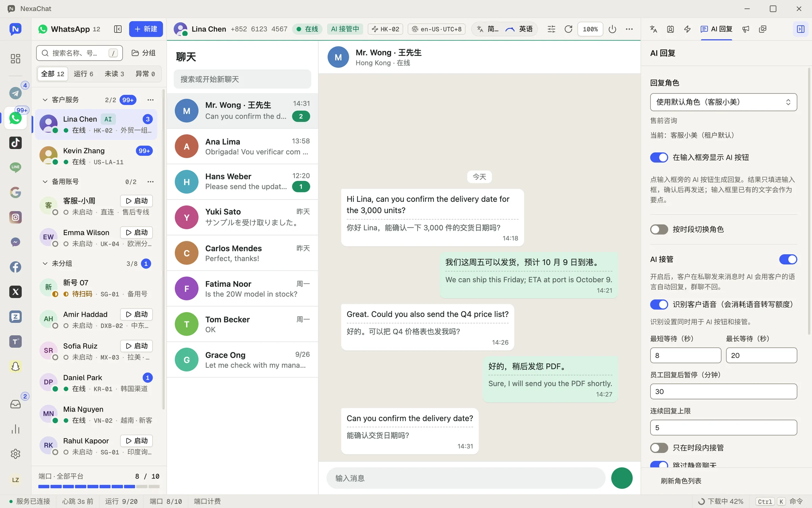
Task: Click 刷新角色列表 button
Action: 681,481
